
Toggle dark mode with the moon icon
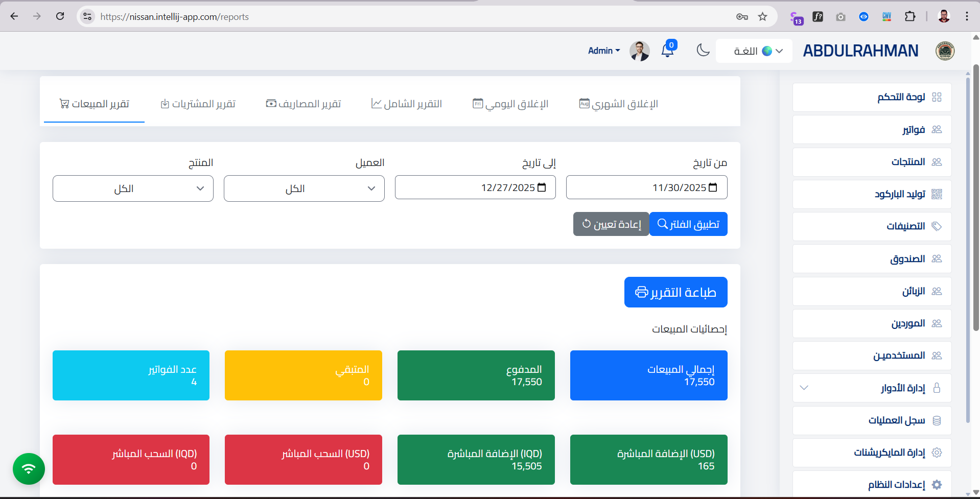703,51
